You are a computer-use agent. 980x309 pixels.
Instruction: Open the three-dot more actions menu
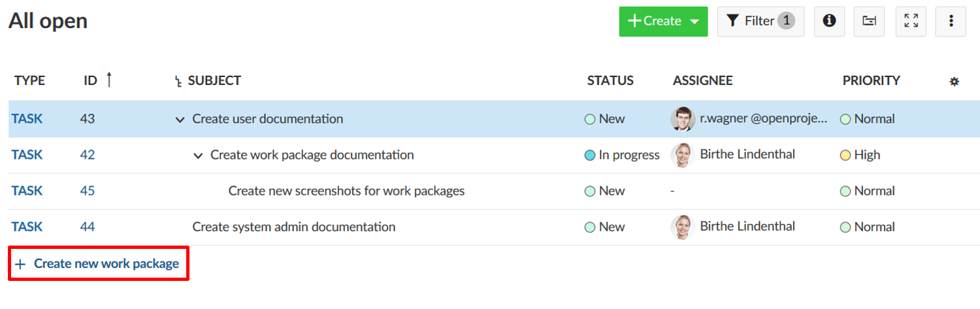(x=951, y=22)
